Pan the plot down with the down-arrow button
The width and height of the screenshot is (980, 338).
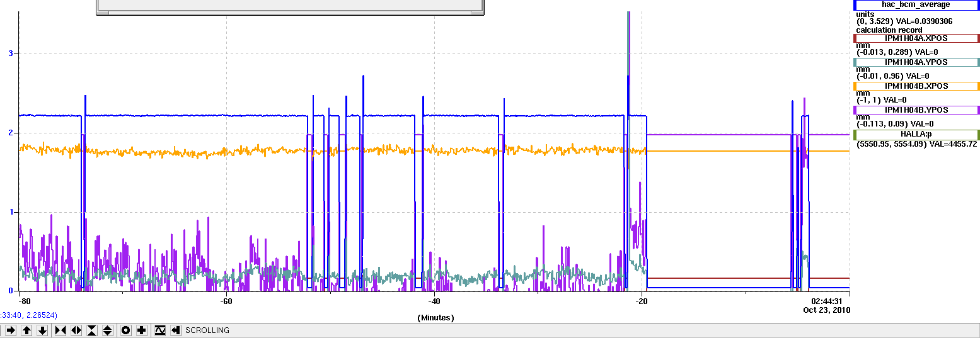(x=42, y=330)
